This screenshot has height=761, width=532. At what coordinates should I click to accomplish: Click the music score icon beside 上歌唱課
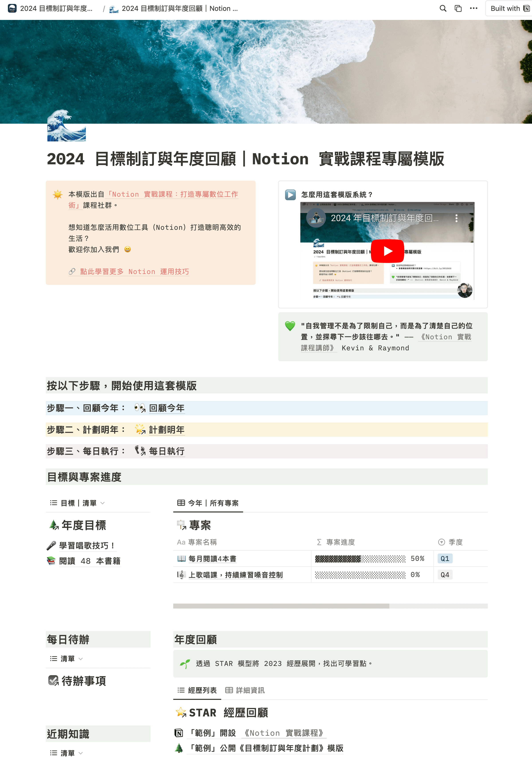coord(181,575)
